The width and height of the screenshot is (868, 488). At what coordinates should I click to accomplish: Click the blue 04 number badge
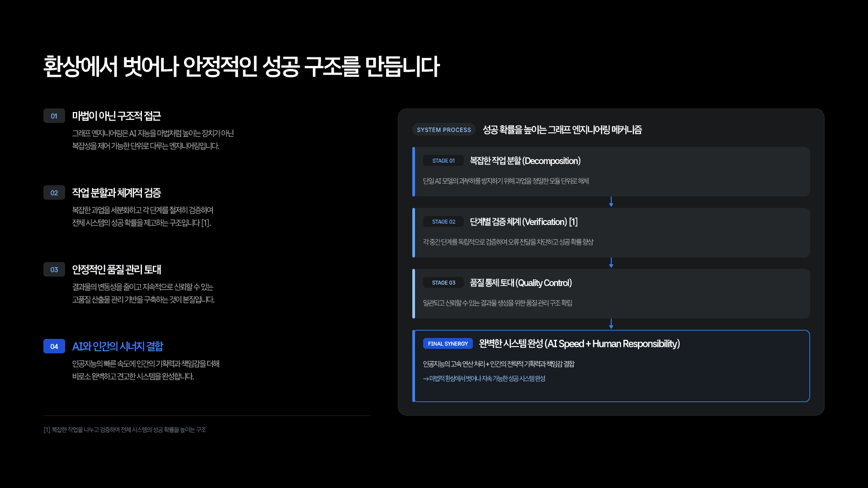pyautogui.click(x=54, y=347)
